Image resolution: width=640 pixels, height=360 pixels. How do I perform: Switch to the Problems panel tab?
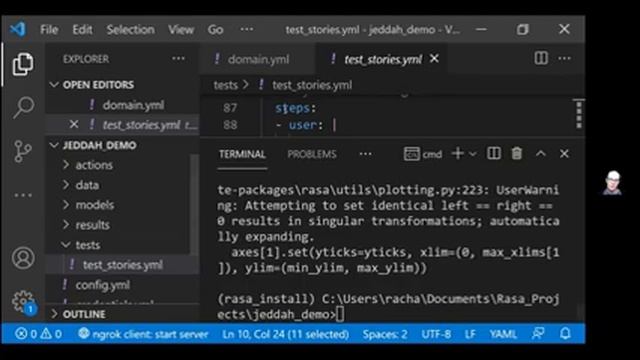(x=312, y=154)
